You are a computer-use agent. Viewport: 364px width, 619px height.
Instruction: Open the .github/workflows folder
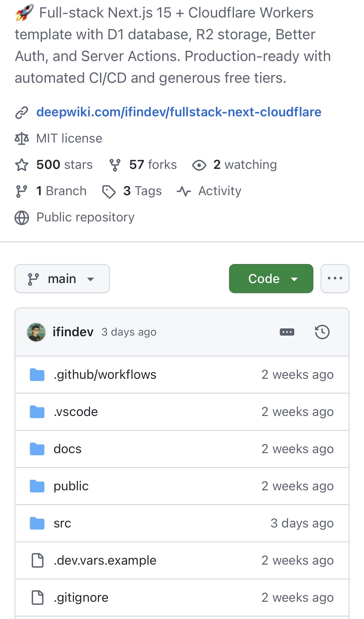105,375
